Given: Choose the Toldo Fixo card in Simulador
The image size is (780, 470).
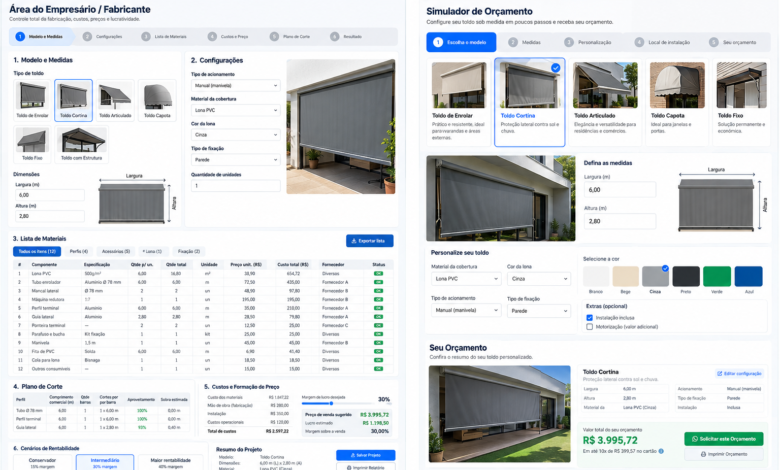Looking at the screenshot, I should coord(741,102).
